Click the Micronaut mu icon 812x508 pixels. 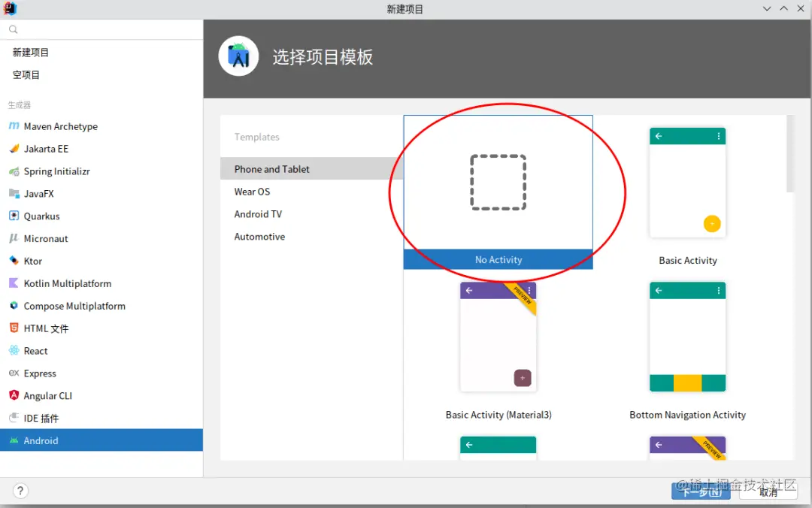coord(14,238)
